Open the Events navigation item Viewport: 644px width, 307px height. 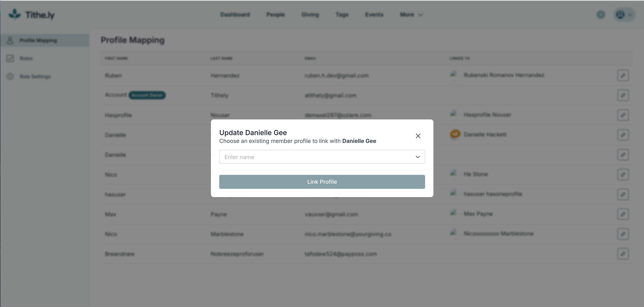[374, 14]
